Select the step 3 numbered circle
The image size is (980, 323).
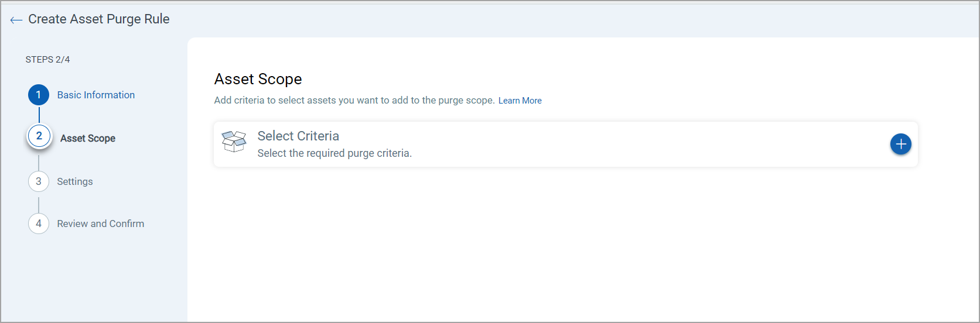(x=39, y=181)
